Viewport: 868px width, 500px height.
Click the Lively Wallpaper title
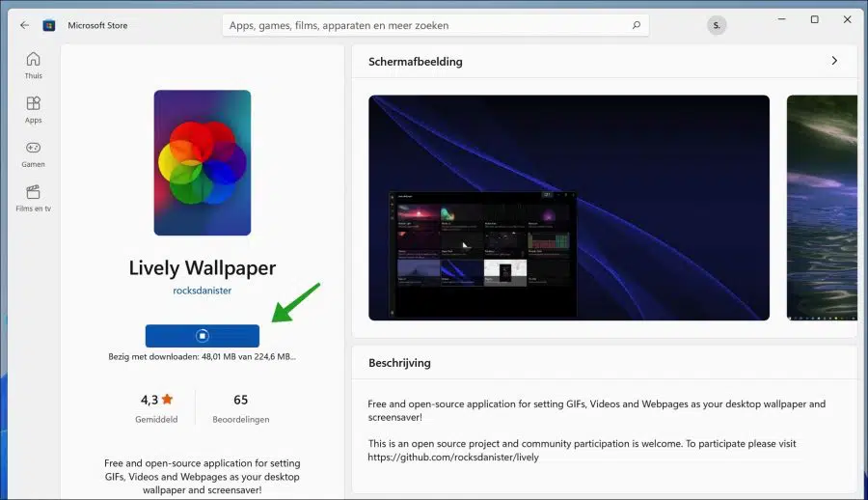pos(203,267)
